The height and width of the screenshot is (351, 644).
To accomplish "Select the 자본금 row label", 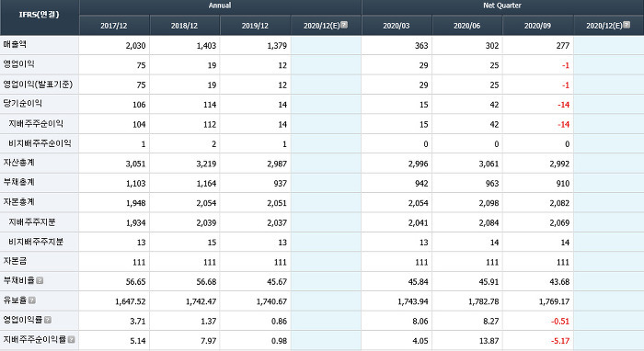I will click(15, 261).
